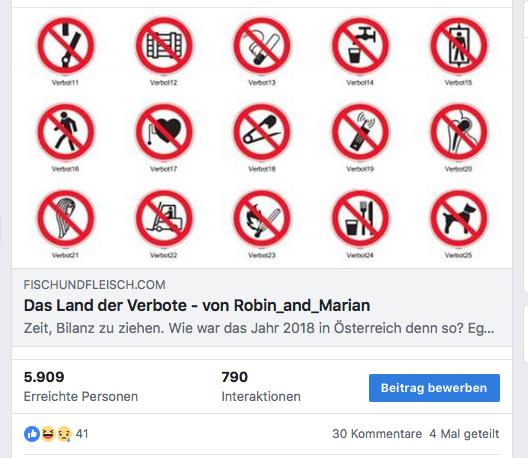Viewport: 528px width, 458px height.
Task: Click the no long hair sign
Action: click(x=65, y=218)
